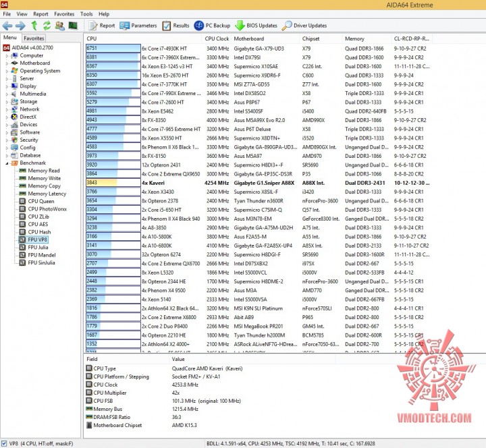Screen dimensions: 486x448
Task: Expand the Server tree node
Action: point(7,79)
